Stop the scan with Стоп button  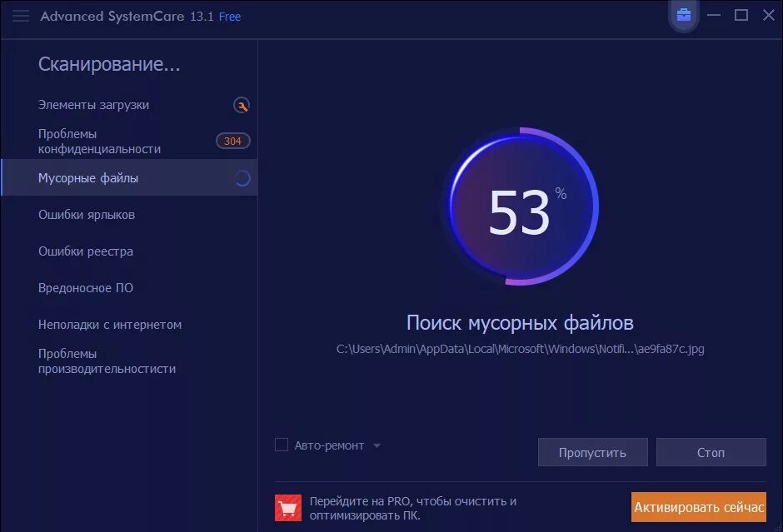(x=711, y=452)
